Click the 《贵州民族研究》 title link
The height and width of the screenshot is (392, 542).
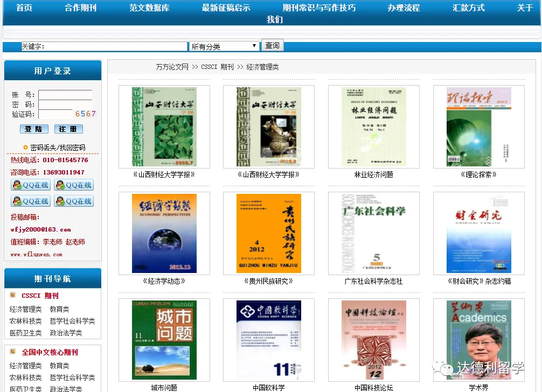(x=269, y=282)
